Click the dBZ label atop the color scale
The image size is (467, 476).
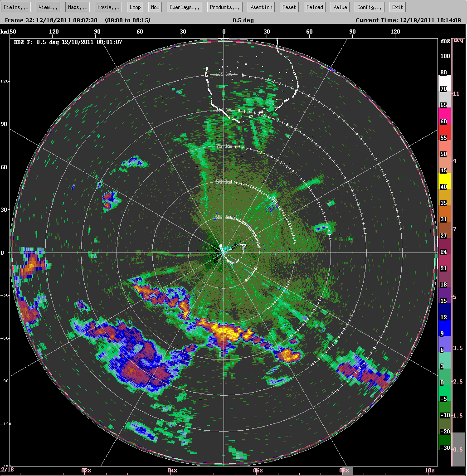point(445,41)
